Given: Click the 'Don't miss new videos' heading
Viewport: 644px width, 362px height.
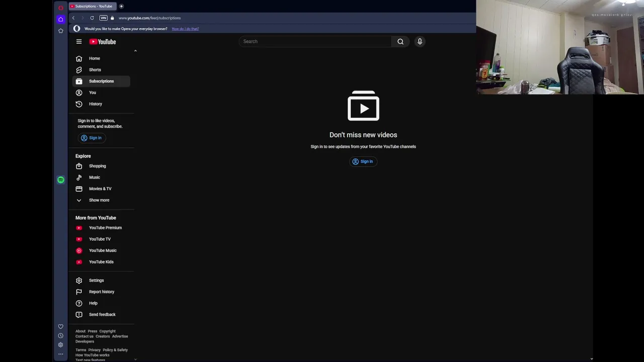Looking at the screenshot, I should (363, 135).
